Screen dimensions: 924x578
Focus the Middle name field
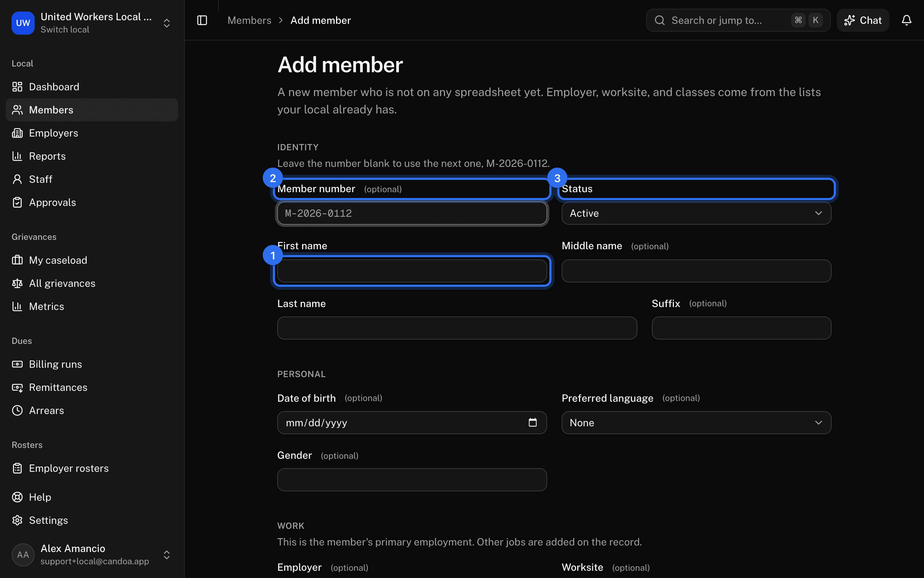pos(696,271)
